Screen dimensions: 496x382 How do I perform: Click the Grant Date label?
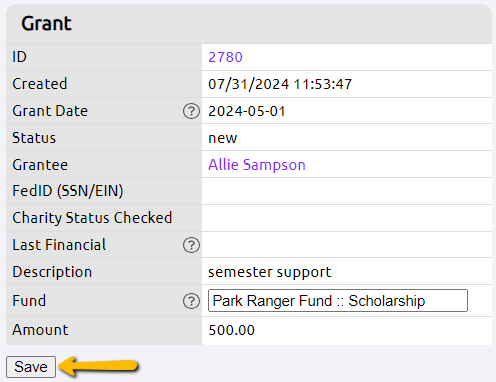50,111
